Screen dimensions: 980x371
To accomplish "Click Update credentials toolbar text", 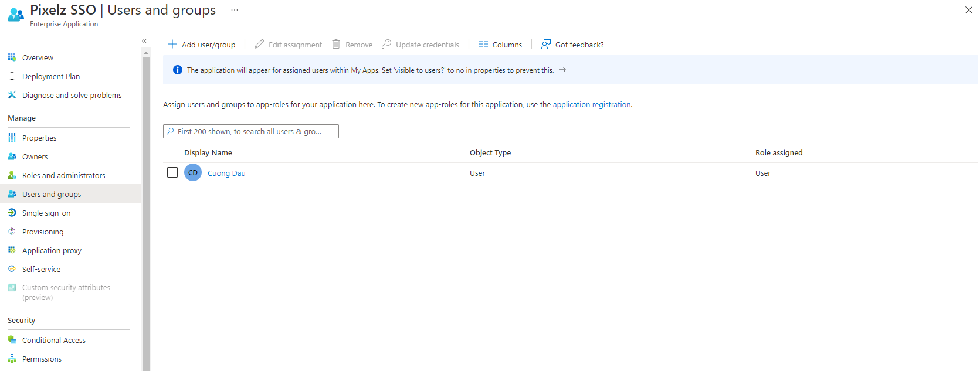I will [x=428, y=45].
